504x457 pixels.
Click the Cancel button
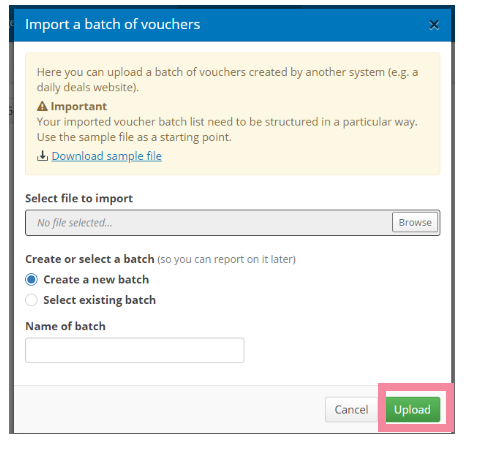tap(351, 410)
